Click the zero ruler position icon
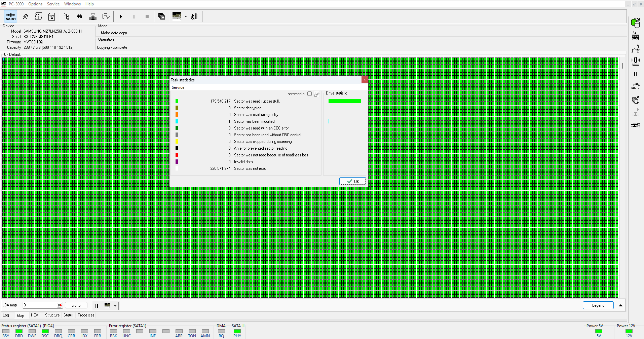The height and width of the screenshot is (339, 644). coord(636,62)
